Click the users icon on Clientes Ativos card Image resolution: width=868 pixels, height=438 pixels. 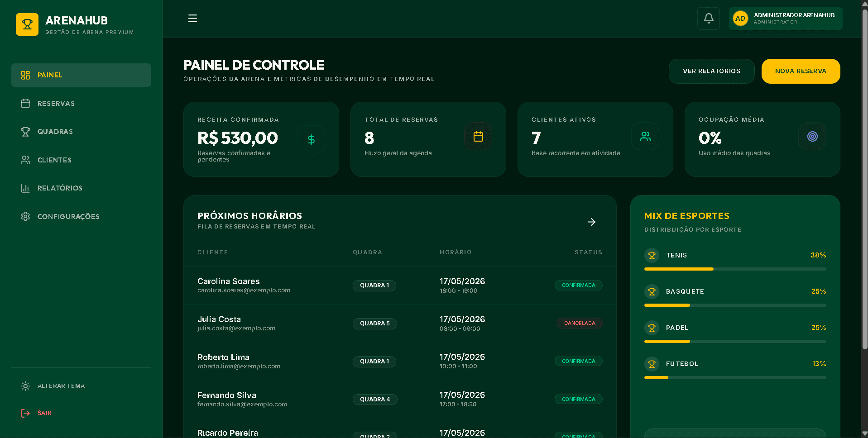(x=645, y=136)
